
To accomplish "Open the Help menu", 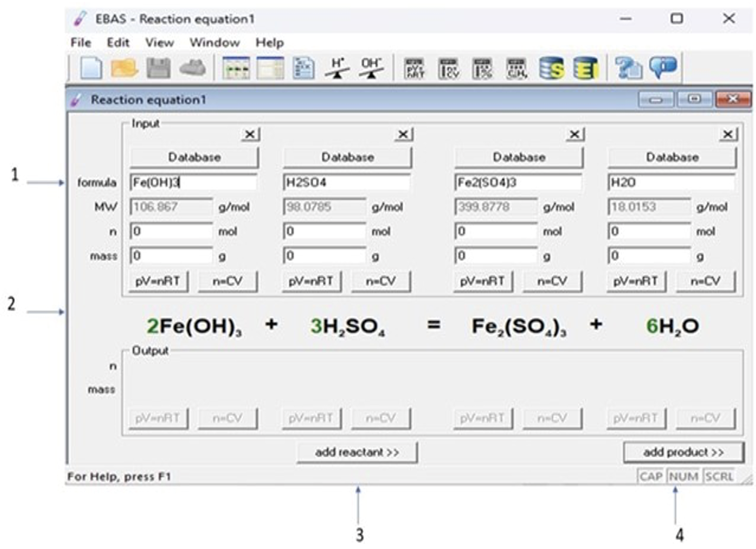I will (x=269, y=43).
